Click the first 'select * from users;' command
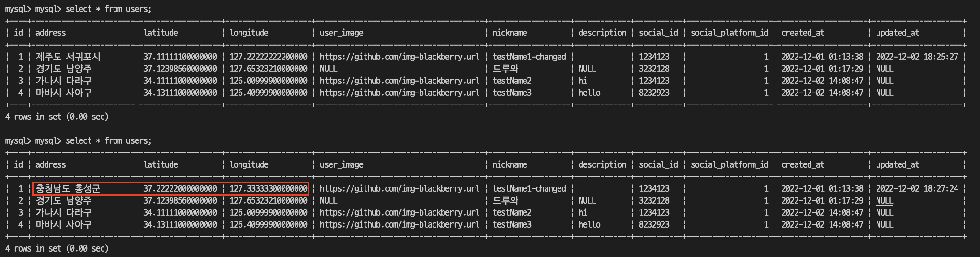980x257 pixels. [108, 9]
